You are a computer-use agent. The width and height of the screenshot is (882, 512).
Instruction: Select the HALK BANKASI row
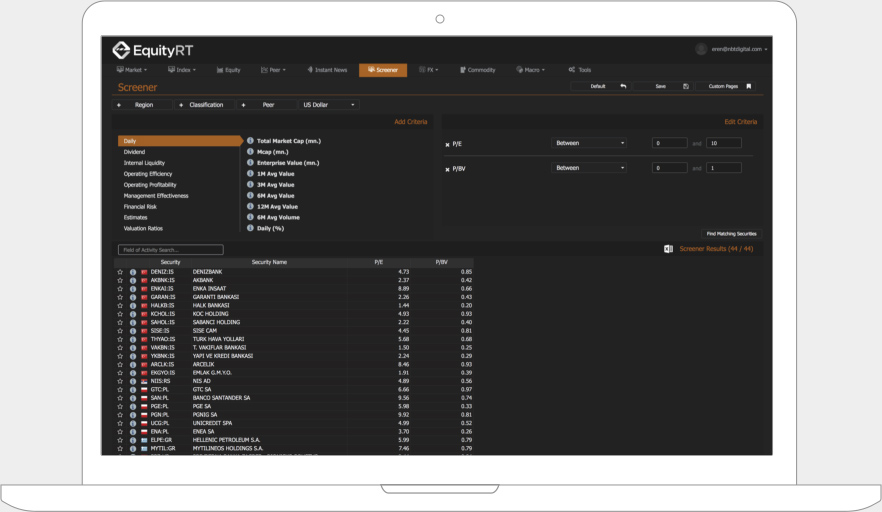pos(294,306)
